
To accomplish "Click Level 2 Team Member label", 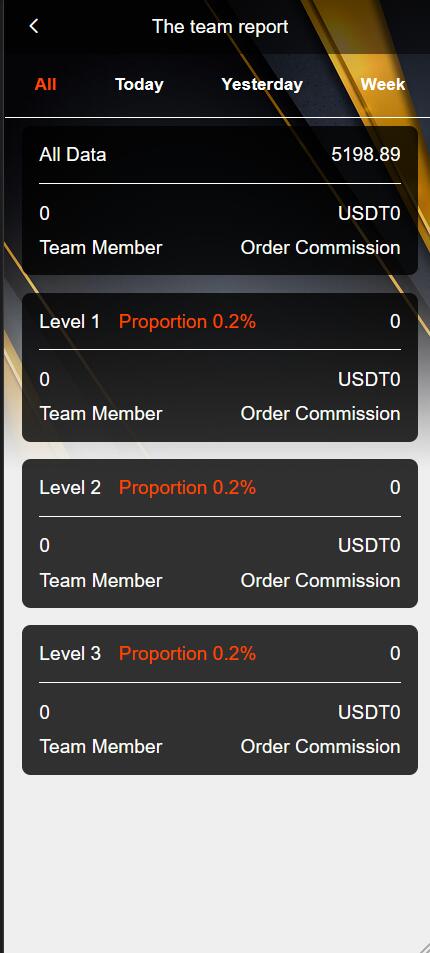I will pyautogui.click(x=101, y=580).
